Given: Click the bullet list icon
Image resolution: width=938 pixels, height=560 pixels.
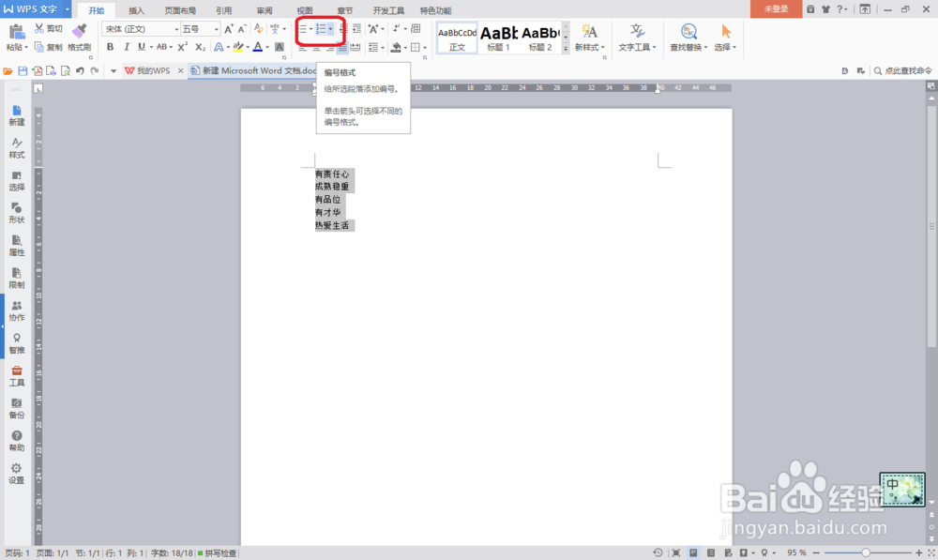Looking at the screenshot, I should tap(303, 29).
